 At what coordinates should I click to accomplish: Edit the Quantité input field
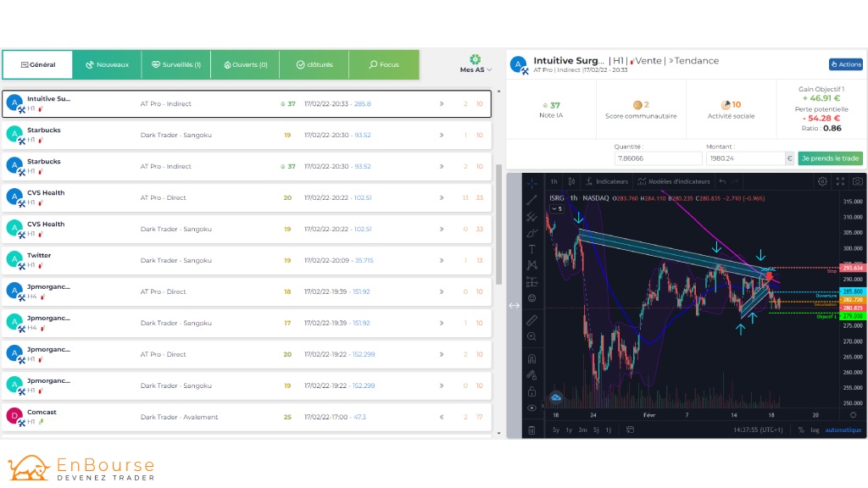pyautogui.click(x=658, y=158)
